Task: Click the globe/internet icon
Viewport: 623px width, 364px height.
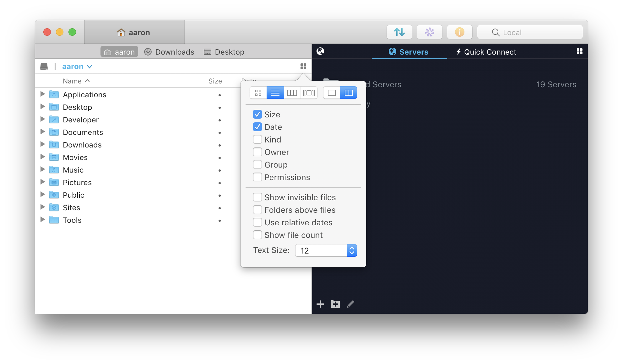Action: [321, 51]
